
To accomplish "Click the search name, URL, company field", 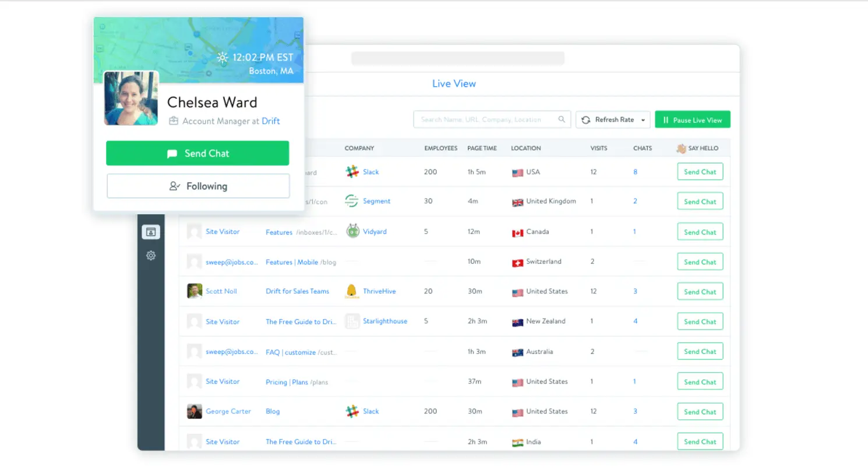I will [484, 119].
